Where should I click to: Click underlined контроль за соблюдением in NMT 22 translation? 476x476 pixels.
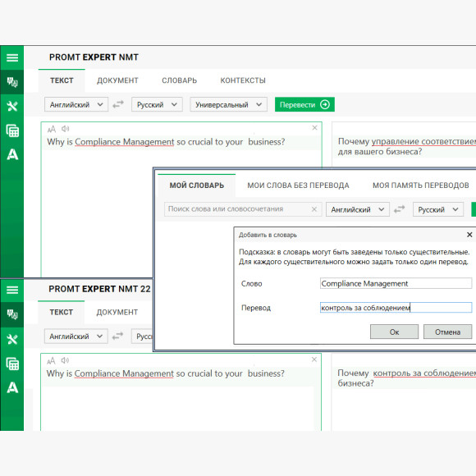click(x=424, y=373)
